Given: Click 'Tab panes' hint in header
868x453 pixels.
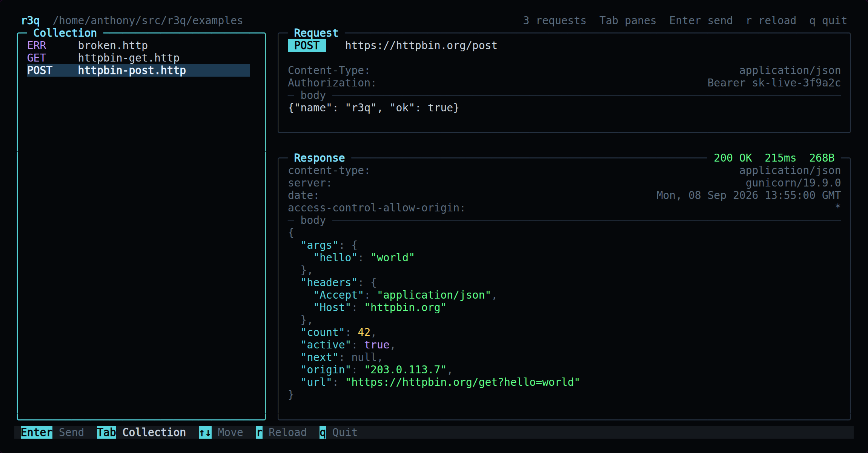Looking at the screenshot, I should pyautogui.click(x=628, y=20).
